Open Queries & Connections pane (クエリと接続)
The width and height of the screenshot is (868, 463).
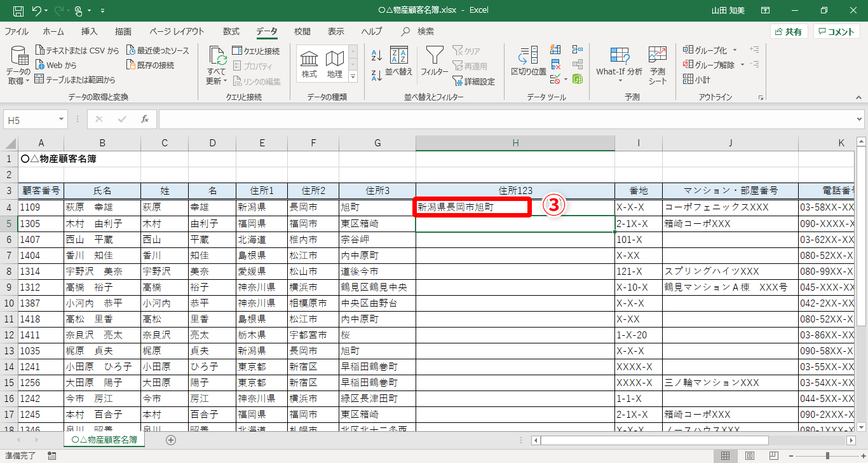tap(255, 51)
